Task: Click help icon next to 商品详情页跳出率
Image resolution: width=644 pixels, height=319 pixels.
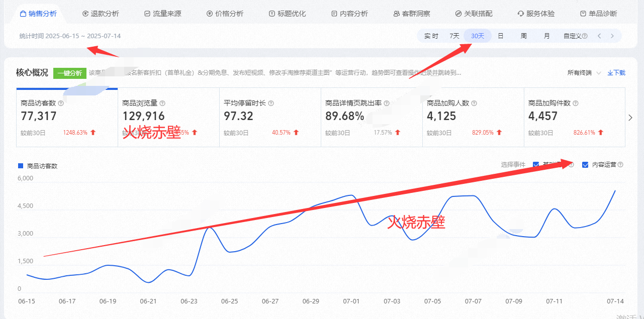Action: pyautogui.click(x=387, y=103)
